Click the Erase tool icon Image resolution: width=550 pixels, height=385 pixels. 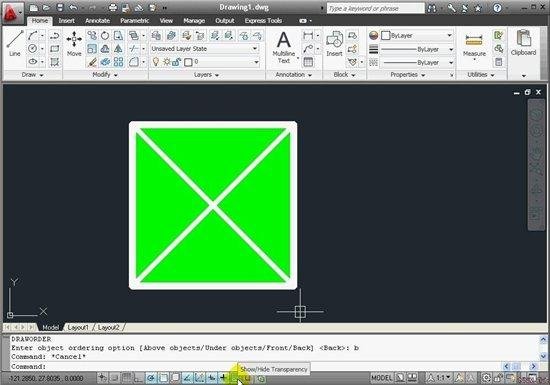[x=92, y=62]
